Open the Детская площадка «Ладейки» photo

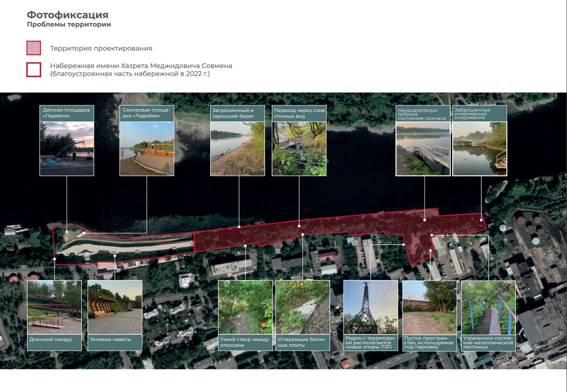point(67,148)
